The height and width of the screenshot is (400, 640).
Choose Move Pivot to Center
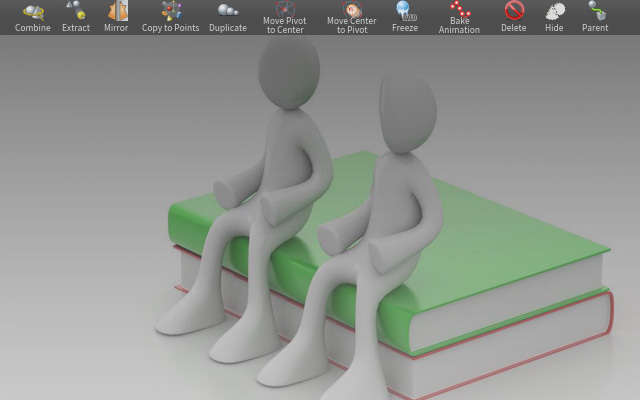pos(285,17)
